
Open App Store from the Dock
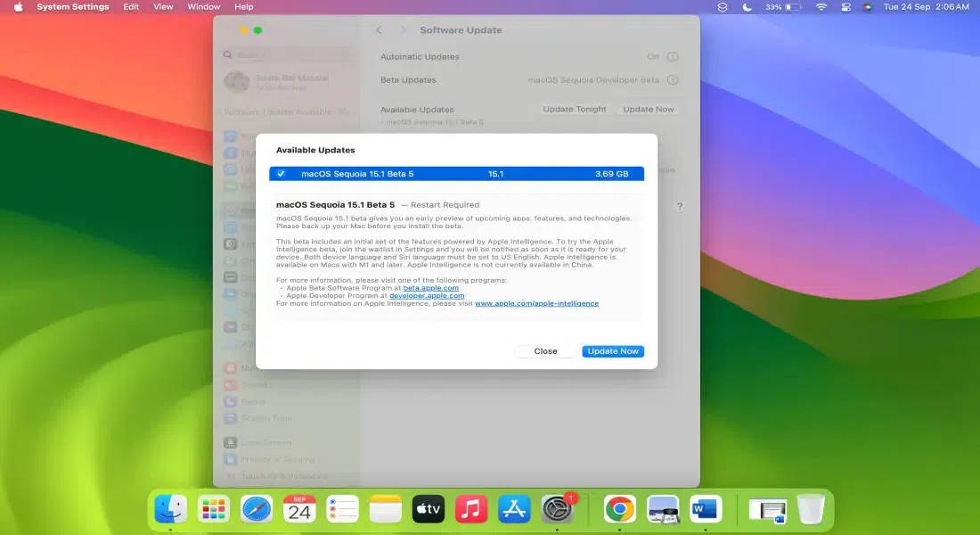(514, 509)
